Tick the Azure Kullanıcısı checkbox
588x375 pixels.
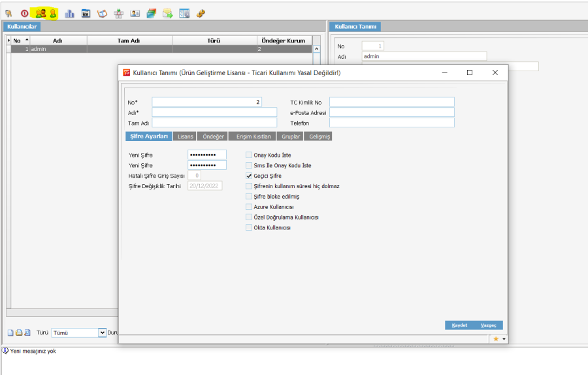pyautogui.click(x=249, y=207)
